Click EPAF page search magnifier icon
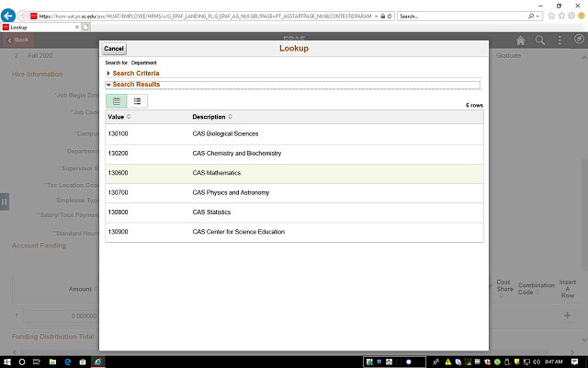Screen dimensions: 588x368 point(540,40)
